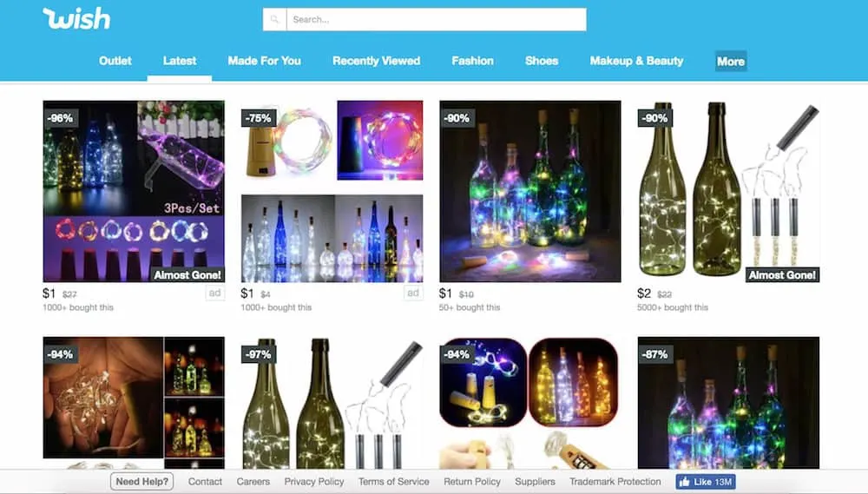Click the Facebook Like 13M button

click(x=705, y=482)
